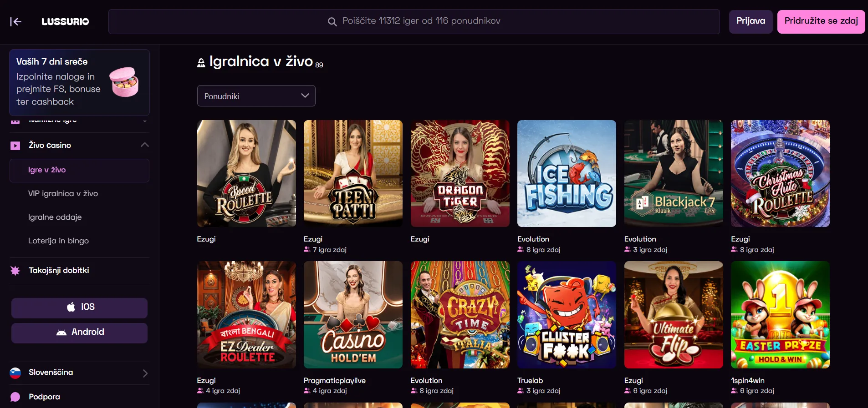
Task: Click '7 igra zdaj' player count
Action: pyautogui.click(x=329, y=250)
